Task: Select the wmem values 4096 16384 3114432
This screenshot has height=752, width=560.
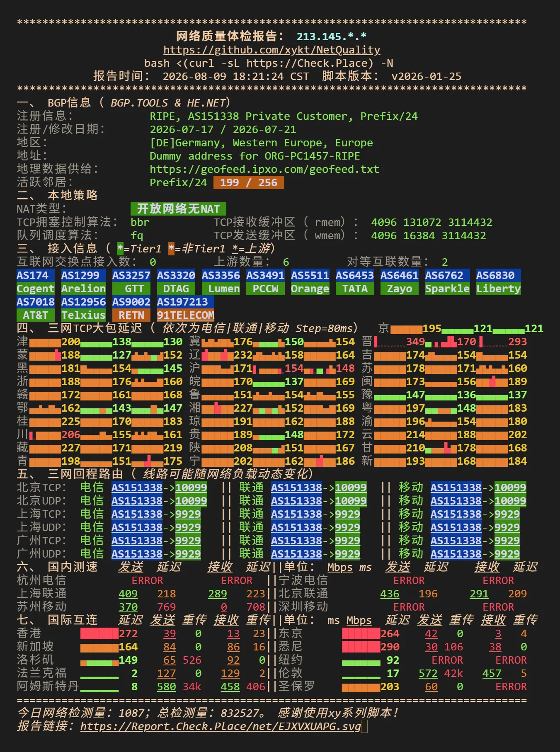Action: tap(429, 235)
